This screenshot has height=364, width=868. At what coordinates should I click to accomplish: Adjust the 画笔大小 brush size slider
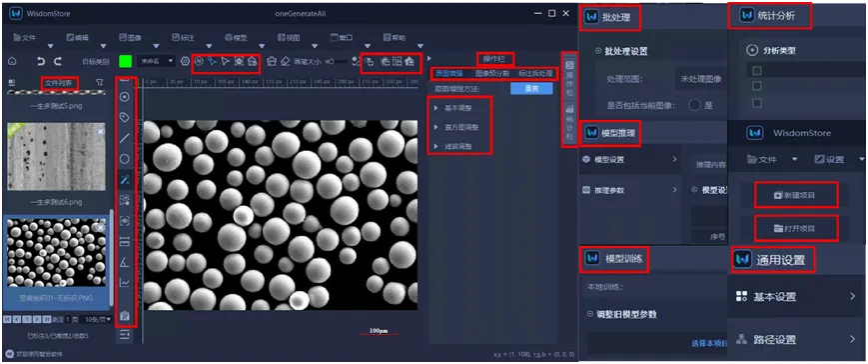(x=337, y=61)
